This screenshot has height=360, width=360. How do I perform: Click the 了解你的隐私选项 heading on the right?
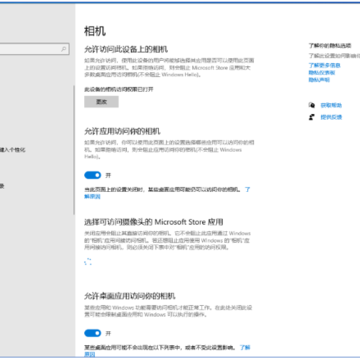pos(330,45)
